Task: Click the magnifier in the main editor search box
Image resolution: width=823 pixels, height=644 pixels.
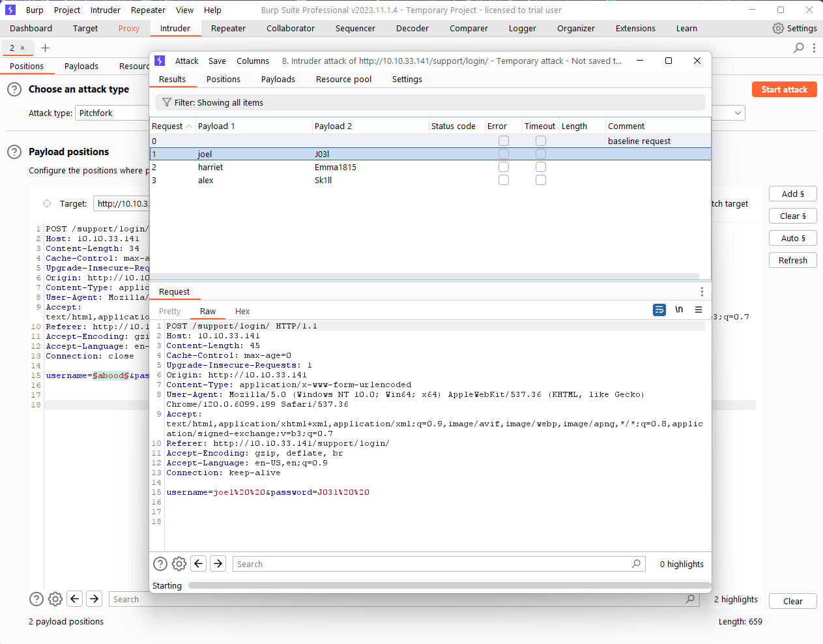Action: click(690, 599)
